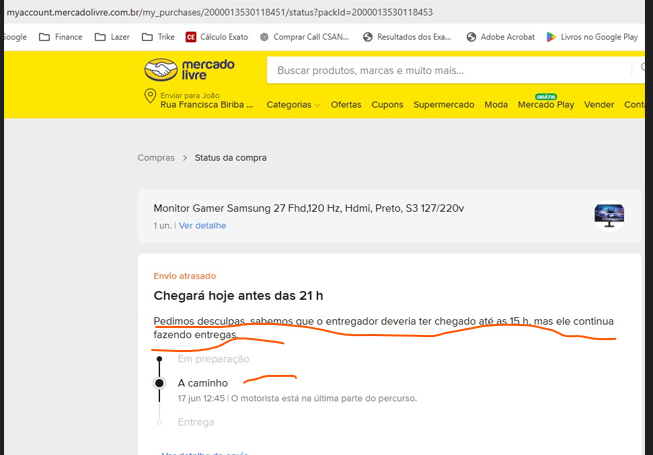Screen dimensions: 653x455
Task: Click the Compras breadcrumb link
Action: click(156, 158)
